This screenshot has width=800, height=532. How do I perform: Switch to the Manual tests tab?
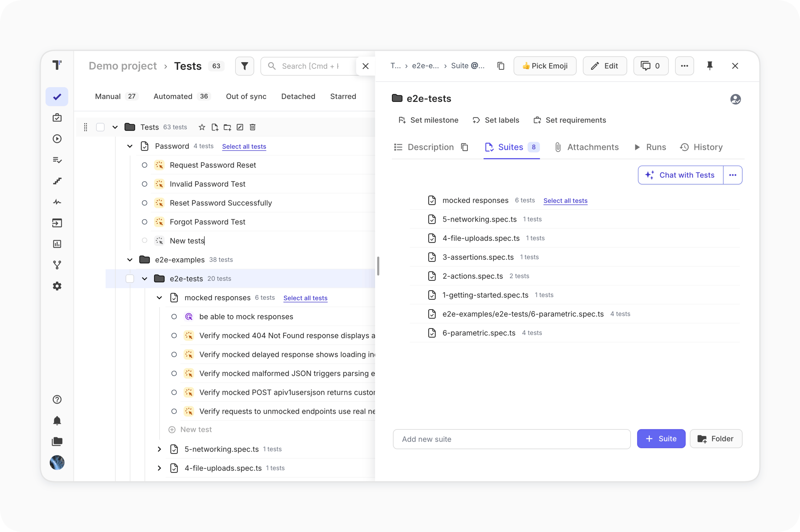[x=116, y=96]
